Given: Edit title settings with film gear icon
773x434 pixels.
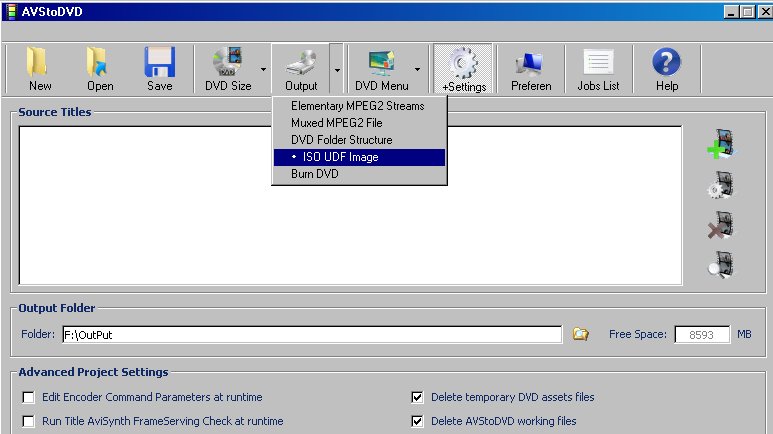Looking at the screenshot, I should (x=721, y=185).
